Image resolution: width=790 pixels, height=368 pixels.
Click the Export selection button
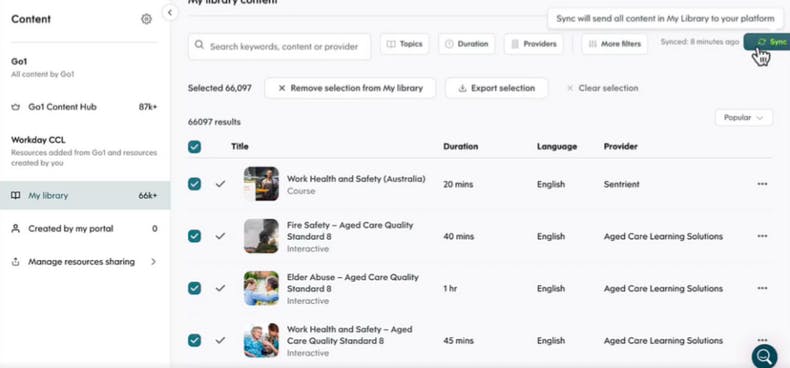(x=497, y=88)
